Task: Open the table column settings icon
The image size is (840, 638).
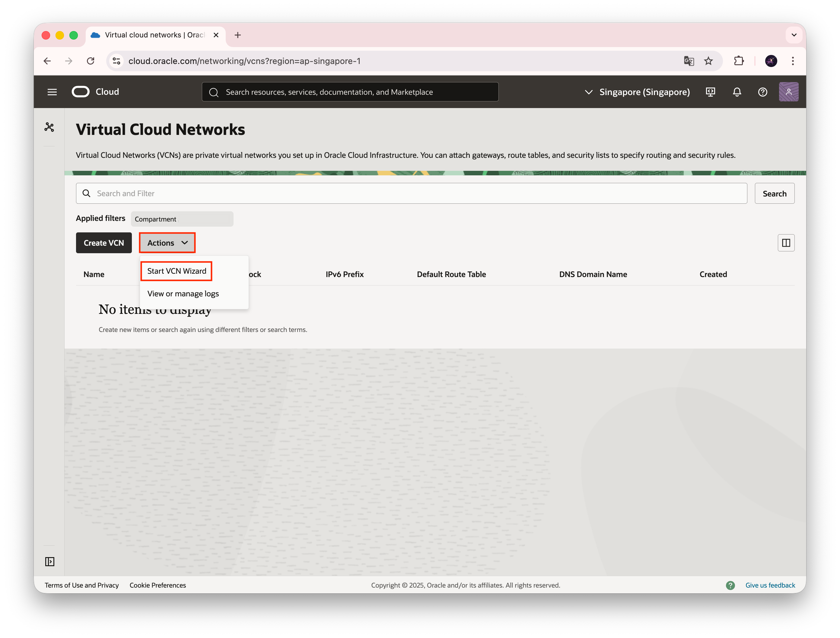Action: coord(786,243)
